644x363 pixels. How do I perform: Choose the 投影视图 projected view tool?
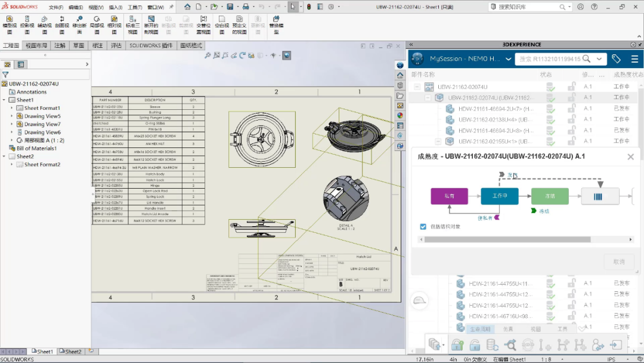pyautogui.click(x=27, y=24)
